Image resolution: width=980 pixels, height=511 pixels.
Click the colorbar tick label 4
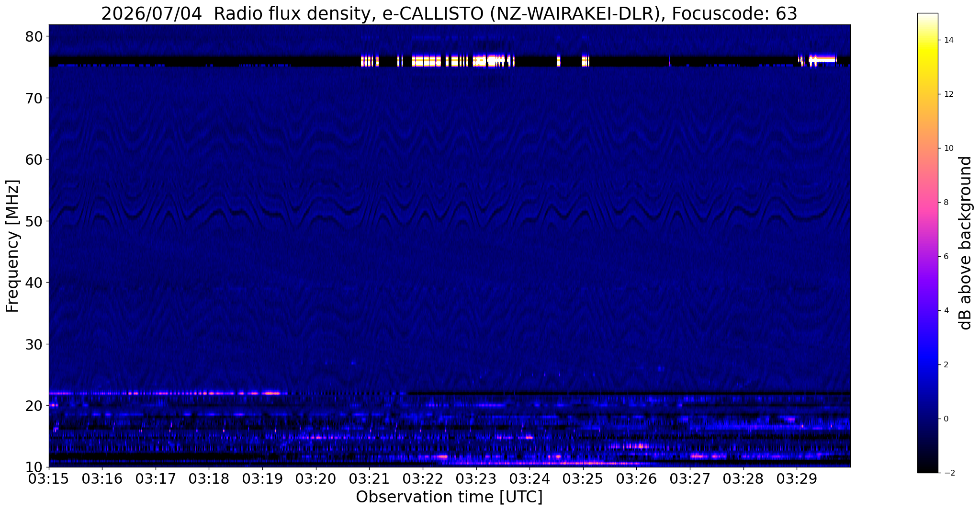946,311
